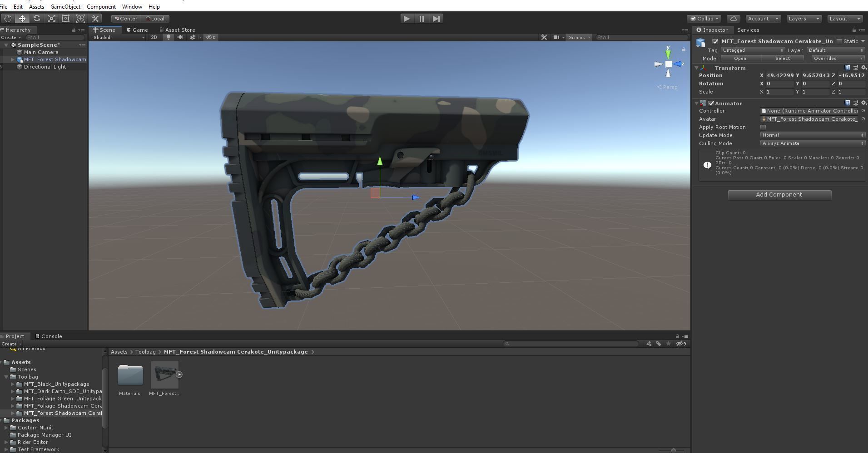Click the Pause button

pos(422,19)
